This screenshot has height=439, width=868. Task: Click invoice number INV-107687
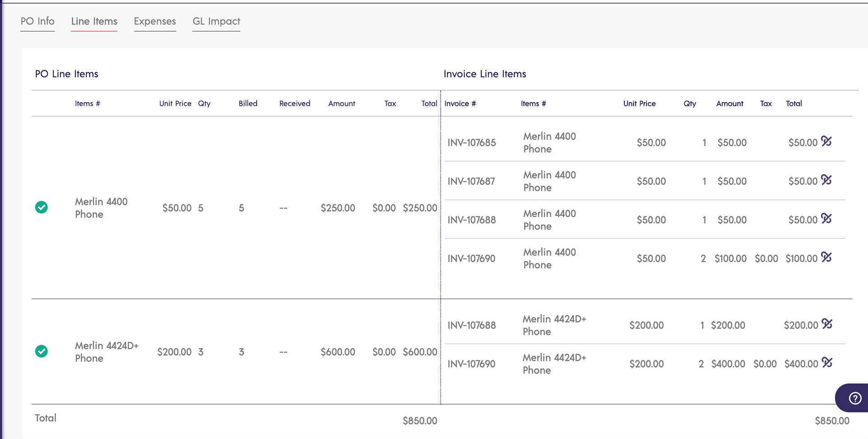click(x=471, y=181)
